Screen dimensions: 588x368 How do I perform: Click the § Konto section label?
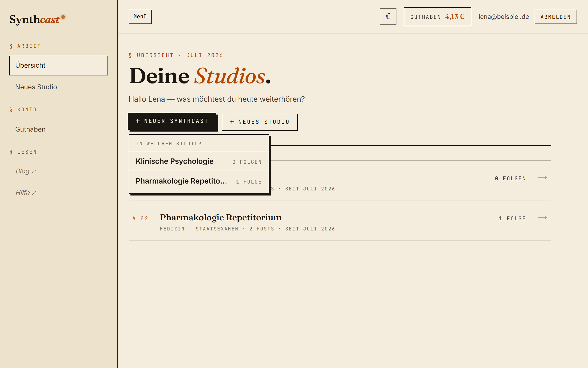pyautogui.click(x=23, y=110)
